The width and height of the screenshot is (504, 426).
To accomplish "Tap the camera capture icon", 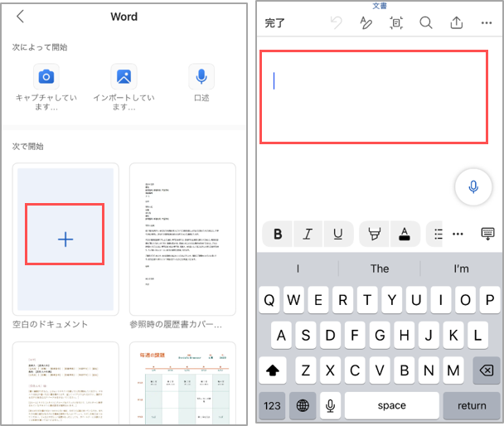I will [46, 77].
